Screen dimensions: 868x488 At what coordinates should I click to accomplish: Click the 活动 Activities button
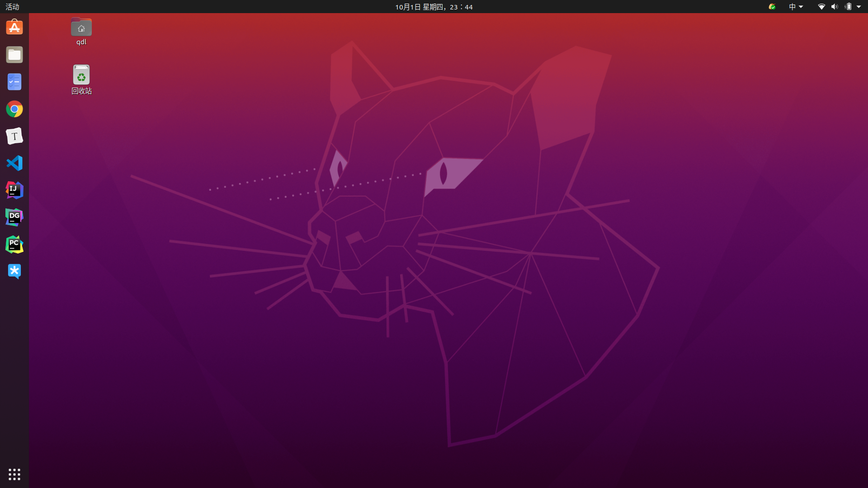point(12,7)
